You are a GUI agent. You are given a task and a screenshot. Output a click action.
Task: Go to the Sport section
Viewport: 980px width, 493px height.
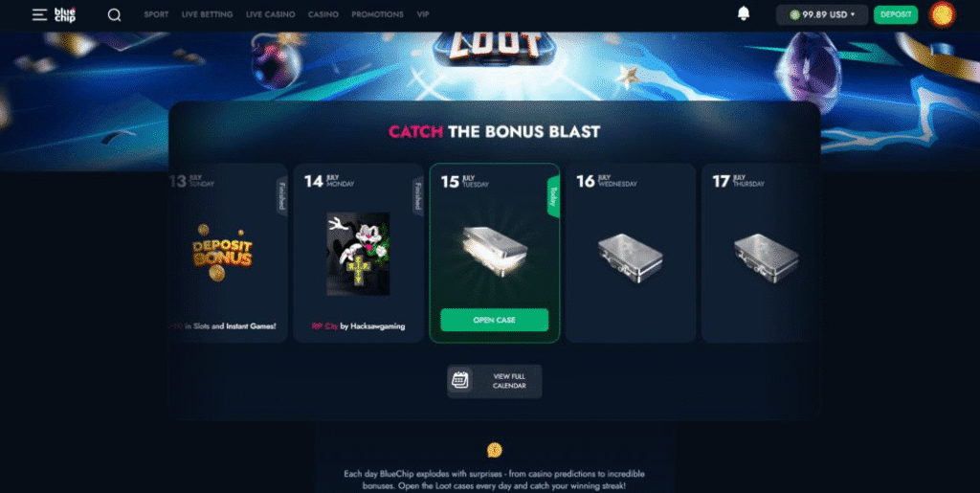[156, 14]
